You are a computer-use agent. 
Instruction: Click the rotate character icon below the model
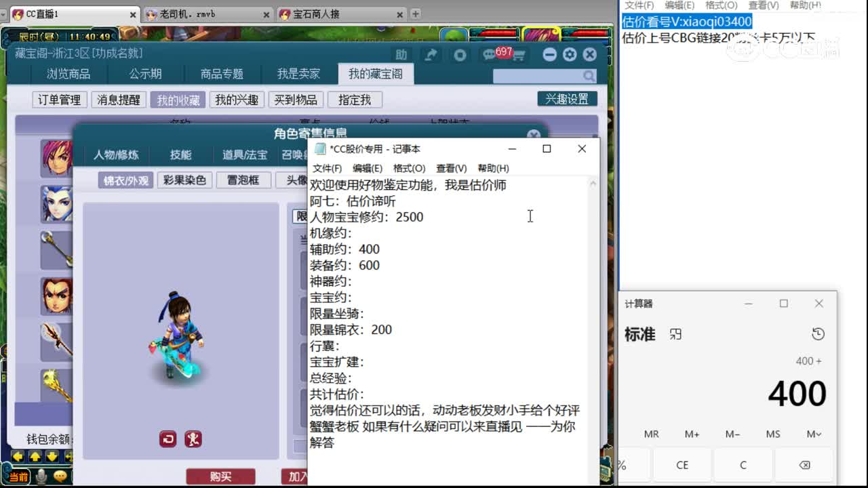168,439
